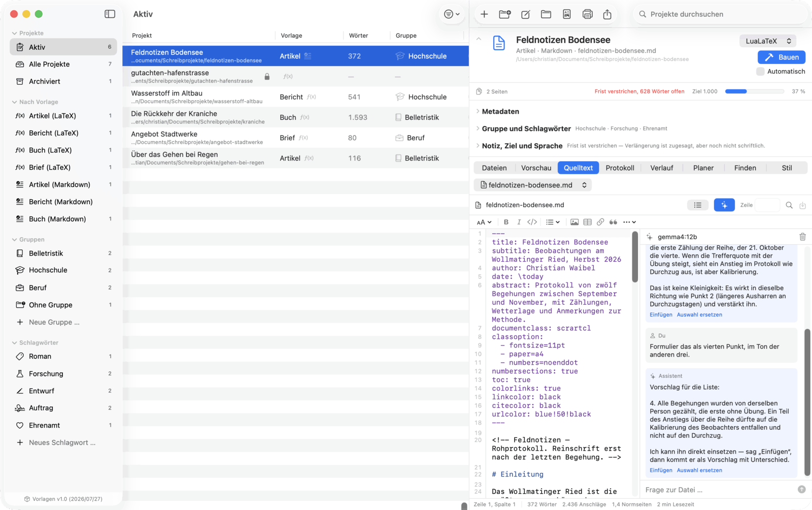Insert inline code with the code icon

coord(532,222)
